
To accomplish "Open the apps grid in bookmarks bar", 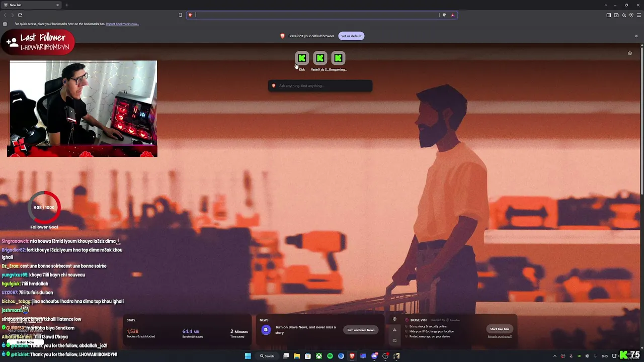I will (x=5, y=24).
